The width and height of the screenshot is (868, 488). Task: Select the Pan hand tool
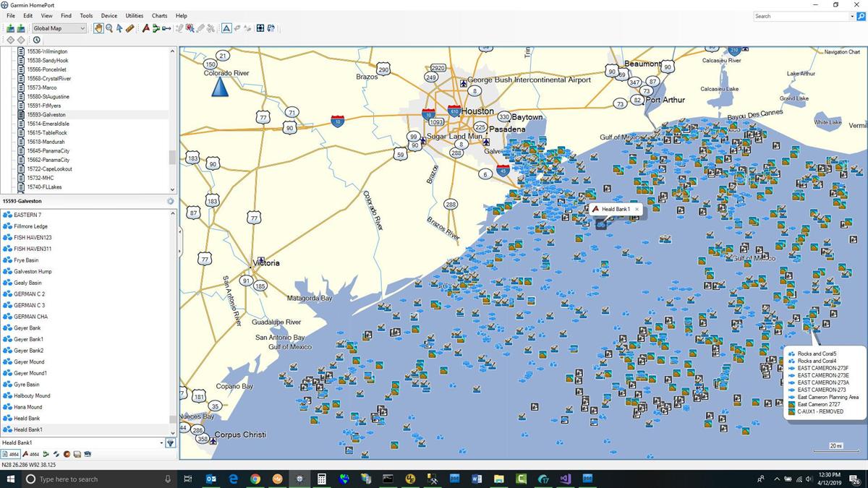pos(98,28)
